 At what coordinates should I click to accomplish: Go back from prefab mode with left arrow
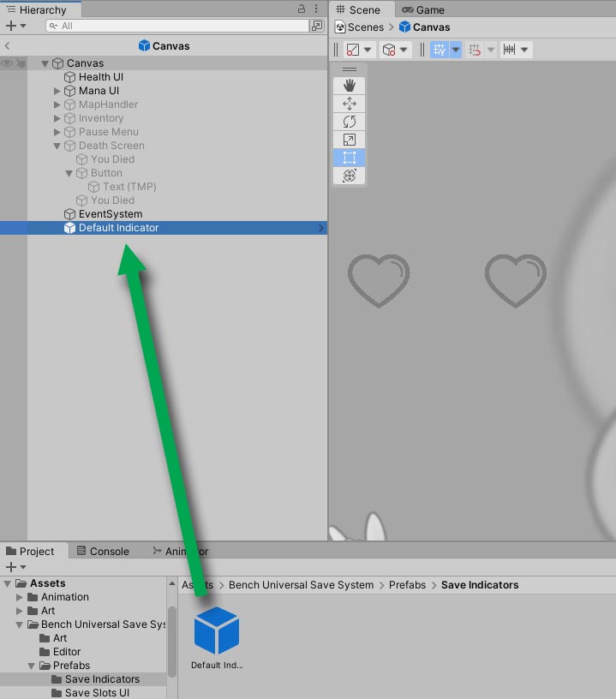pyautogui.click(x=7, y=45)
